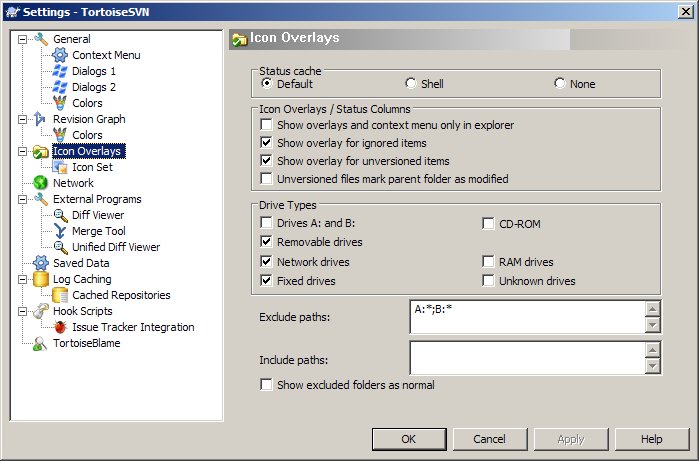
Task: Check the Drives A: and B: box
Action: click(266, 222)
